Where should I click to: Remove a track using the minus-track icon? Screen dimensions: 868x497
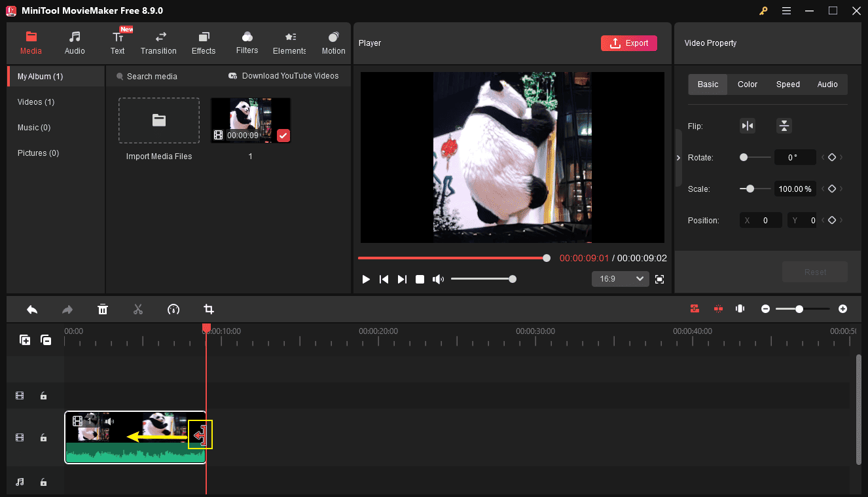(x=46, y=340)
